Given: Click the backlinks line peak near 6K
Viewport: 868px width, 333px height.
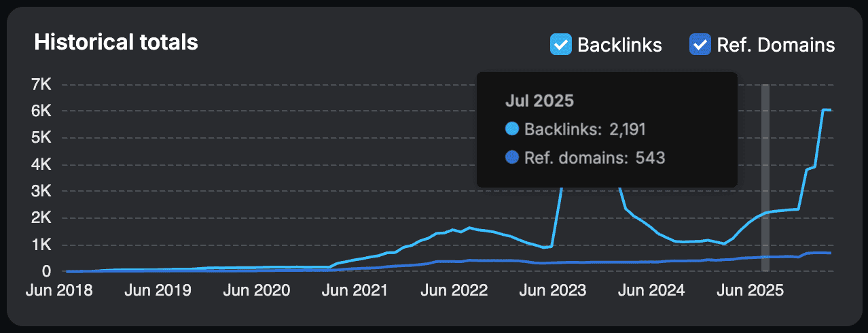Looking at the screenshot, I should click(827, 110).
